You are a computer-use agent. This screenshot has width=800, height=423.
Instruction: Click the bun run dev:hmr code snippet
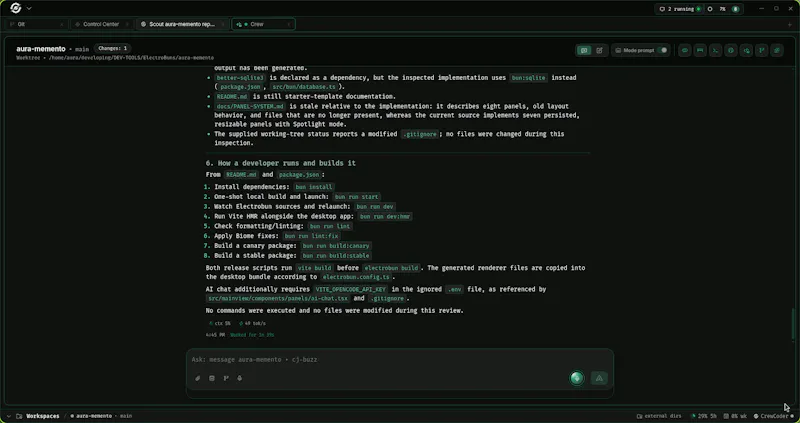385,216
